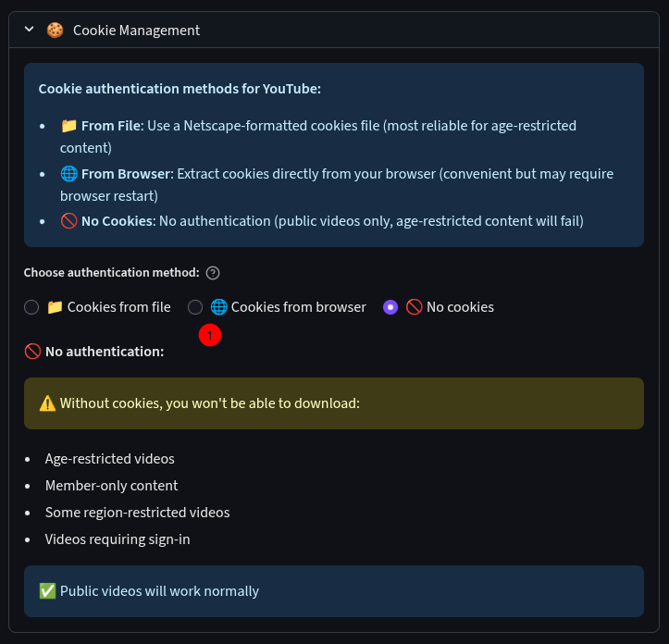Click the red numbered 1 badge

[210, 335]
